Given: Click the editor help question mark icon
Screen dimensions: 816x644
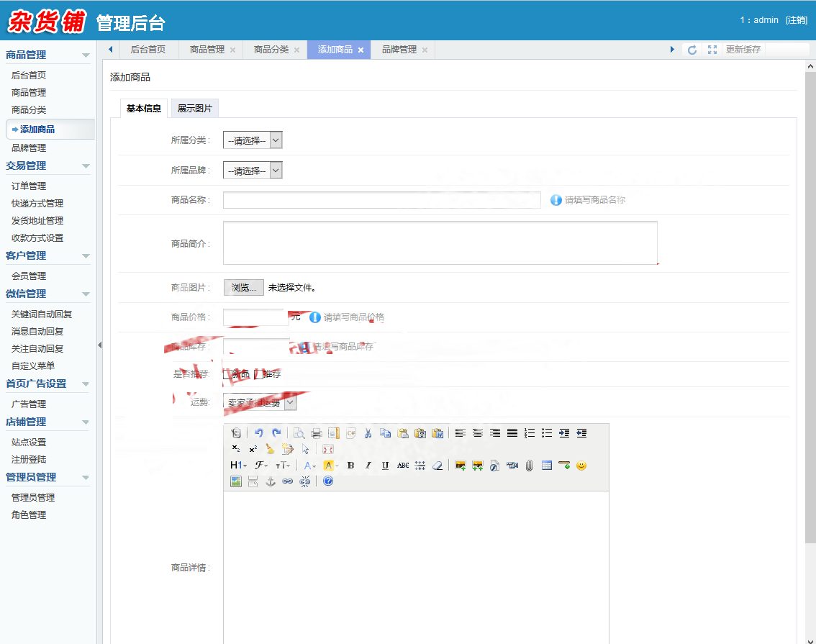Looking at the screenshot, I should (328, 481).
